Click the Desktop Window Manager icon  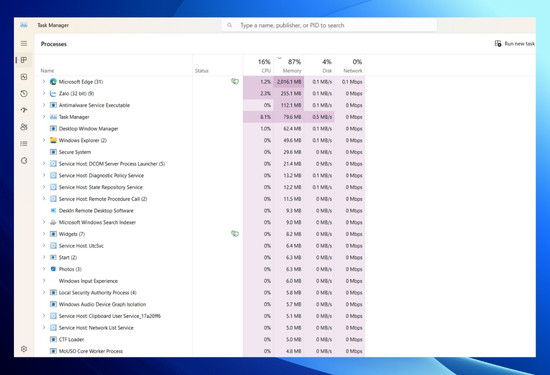click(53, 129)
